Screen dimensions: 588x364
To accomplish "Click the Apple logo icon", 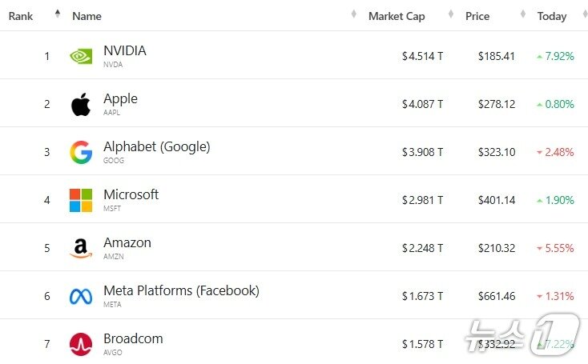I will 81,104.
